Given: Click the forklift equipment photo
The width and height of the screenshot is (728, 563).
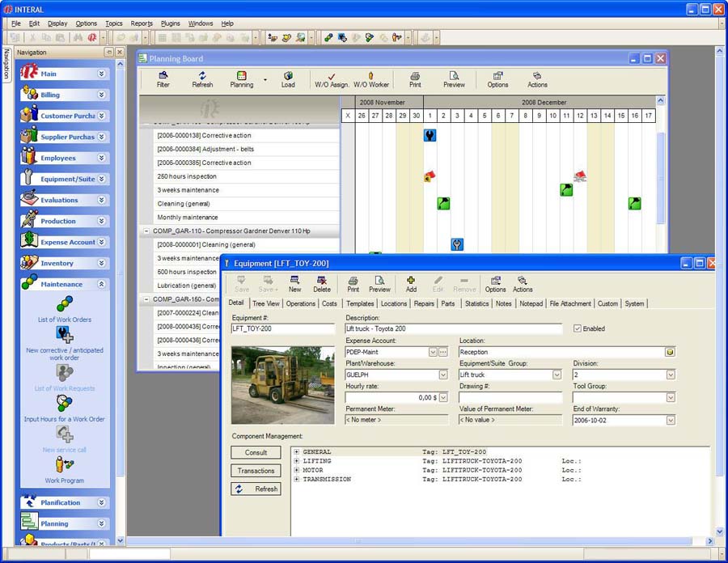Looking at the screenshot, I should coord(283,385).
